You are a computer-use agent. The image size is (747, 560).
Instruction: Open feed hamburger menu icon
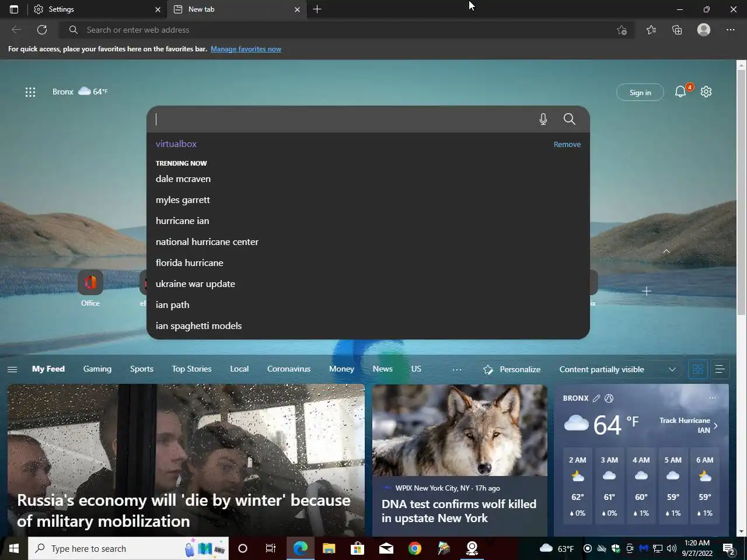(x=12, y=369)
